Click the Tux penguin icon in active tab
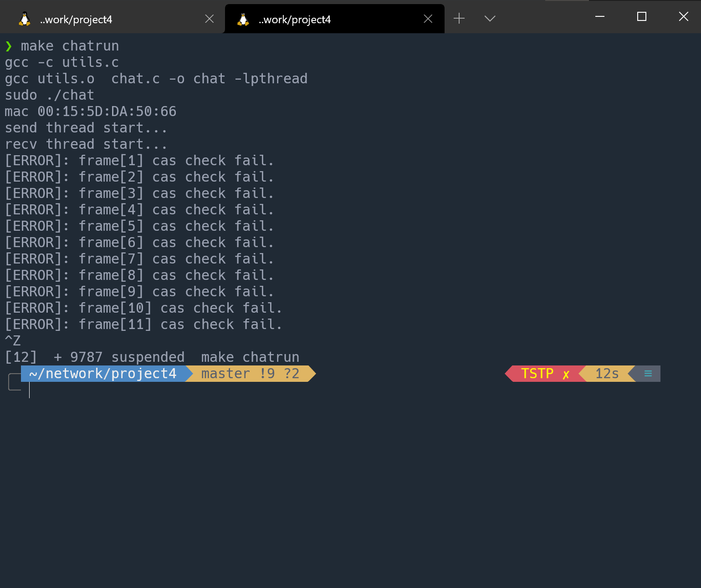Viewport: 701px width, 588px height. 243,19
